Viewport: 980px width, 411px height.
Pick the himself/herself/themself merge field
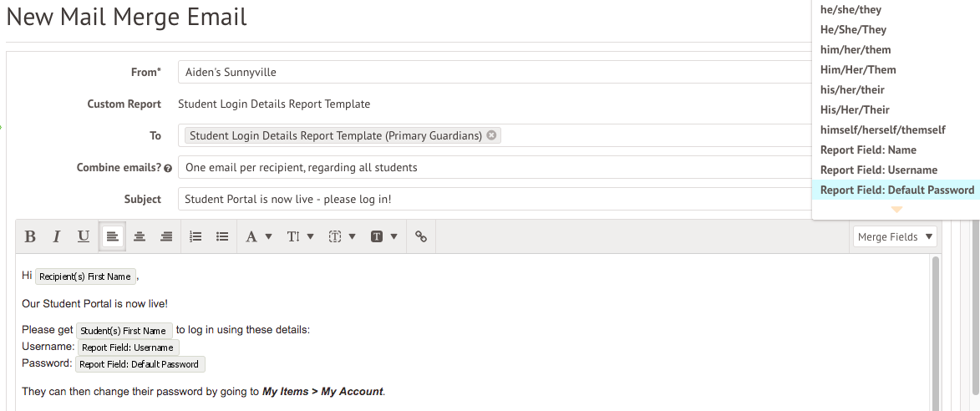[882, 130]
